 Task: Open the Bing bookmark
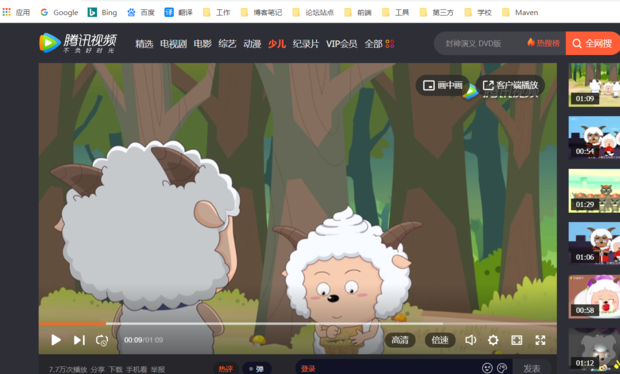(x=102, y=12)
